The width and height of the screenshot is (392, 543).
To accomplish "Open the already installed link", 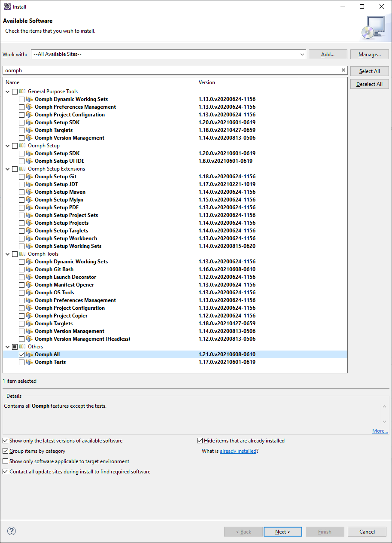I will [238, 451].
